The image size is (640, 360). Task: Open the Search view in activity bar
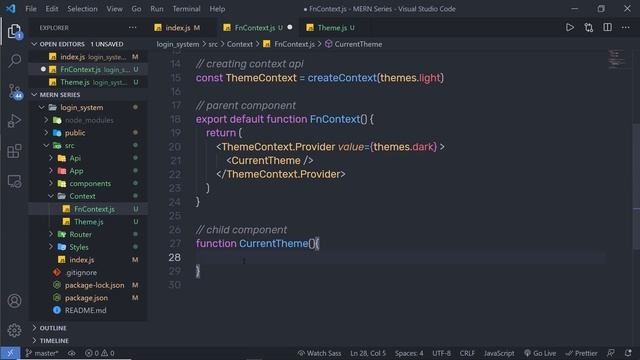pyautogui.click(x=14, y=61)
